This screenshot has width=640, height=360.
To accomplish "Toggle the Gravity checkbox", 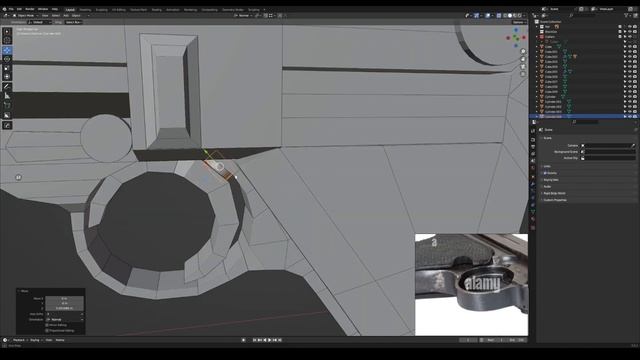I will [545, 173].
